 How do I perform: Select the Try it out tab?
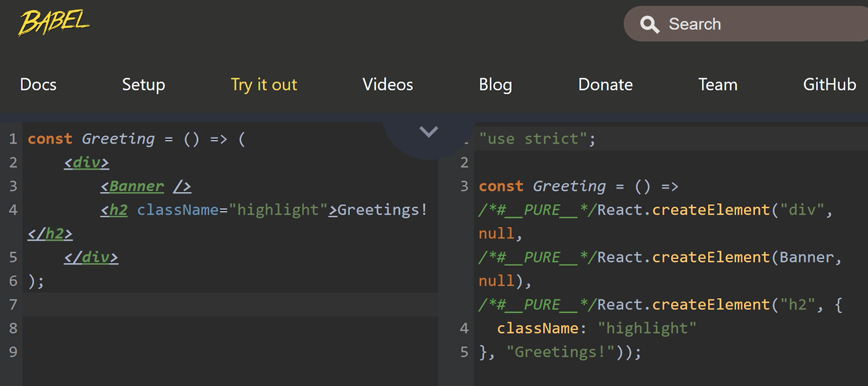(264, 85)
